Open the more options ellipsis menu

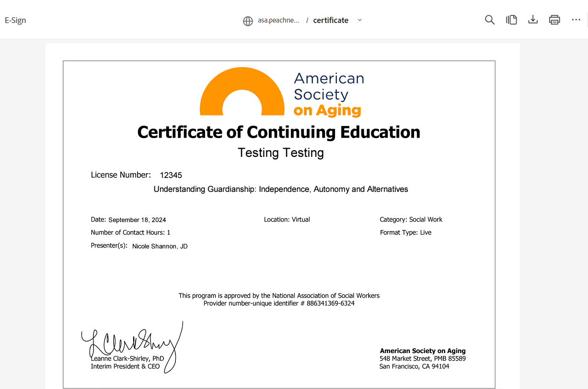click(x=576, y=20)
